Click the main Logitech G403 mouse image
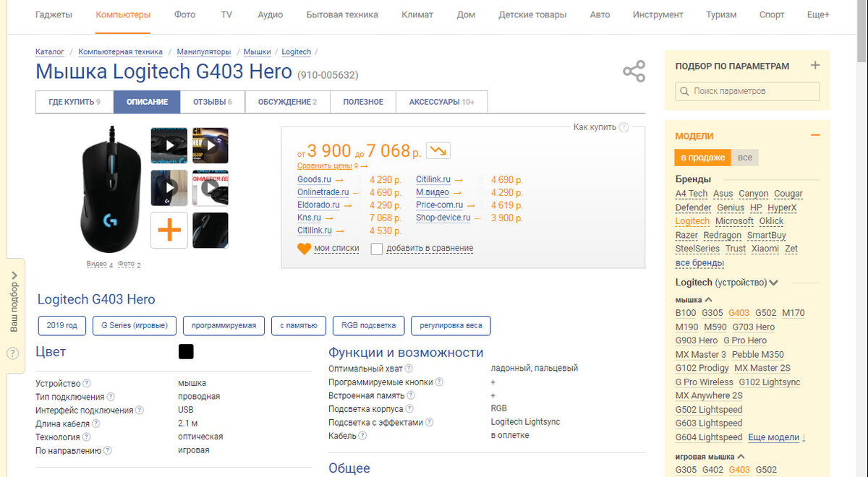This screenshot has width=868, height=477. coord(111,190)
